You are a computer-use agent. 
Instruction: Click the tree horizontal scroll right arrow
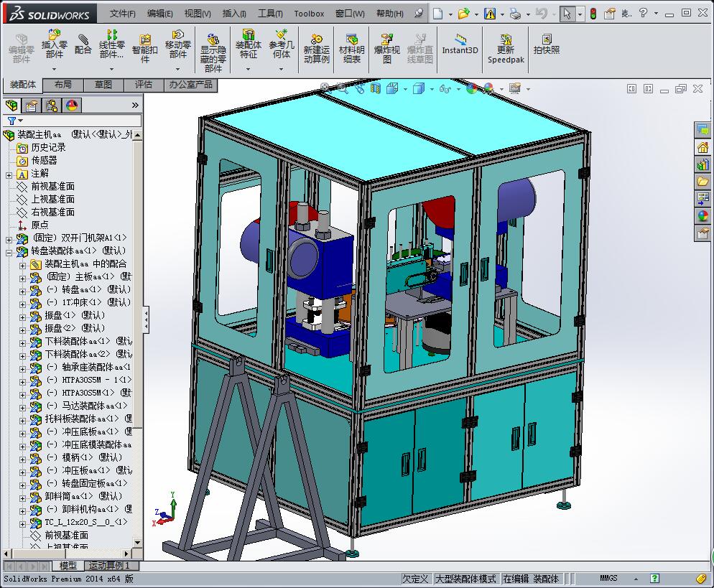pyautogui.click(x=126, y=554)
